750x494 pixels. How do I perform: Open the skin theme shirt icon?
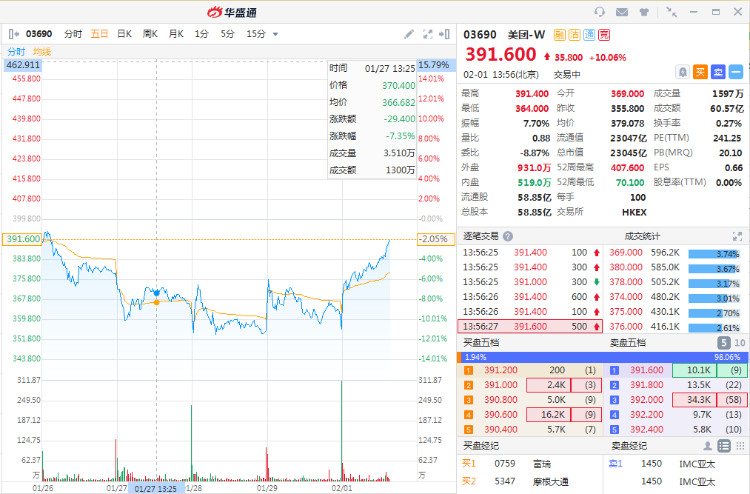(x=644, y=12)
